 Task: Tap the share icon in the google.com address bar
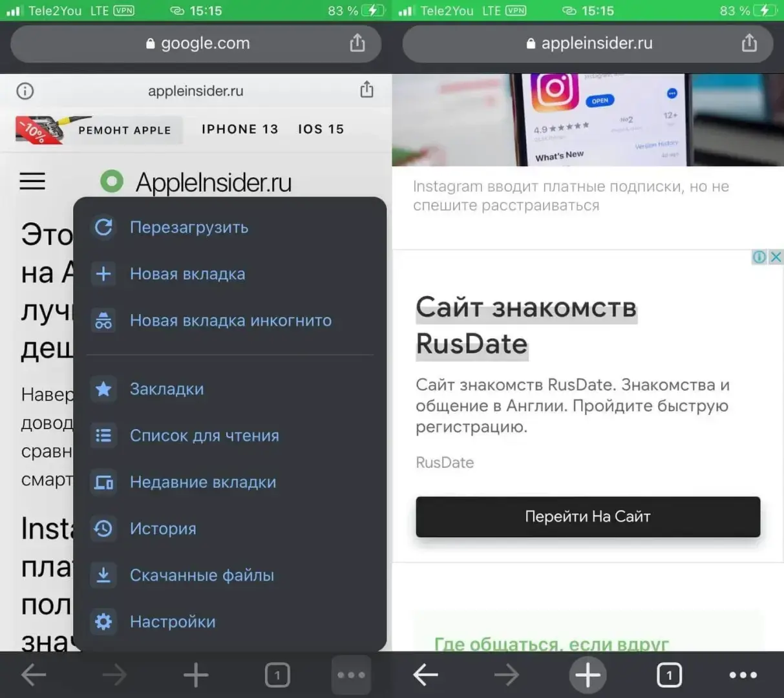point(357,43)
